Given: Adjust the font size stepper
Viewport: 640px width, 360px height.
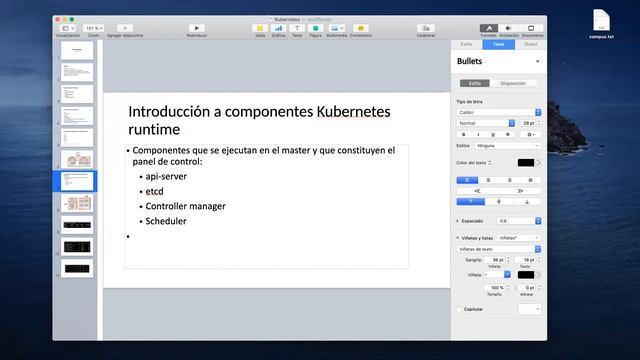Looking at the screenshot, I should pos(539,123).
